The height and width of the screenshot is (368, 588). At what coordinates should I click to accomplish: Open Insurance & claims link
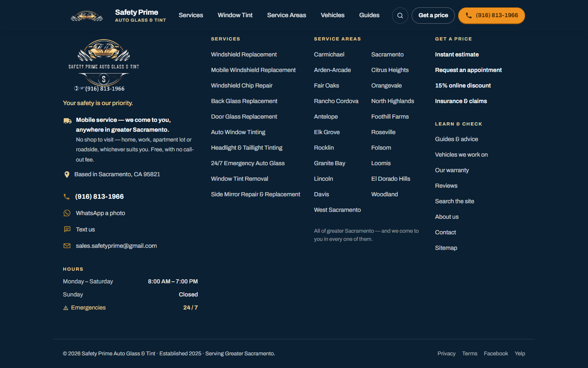point(461,101)
